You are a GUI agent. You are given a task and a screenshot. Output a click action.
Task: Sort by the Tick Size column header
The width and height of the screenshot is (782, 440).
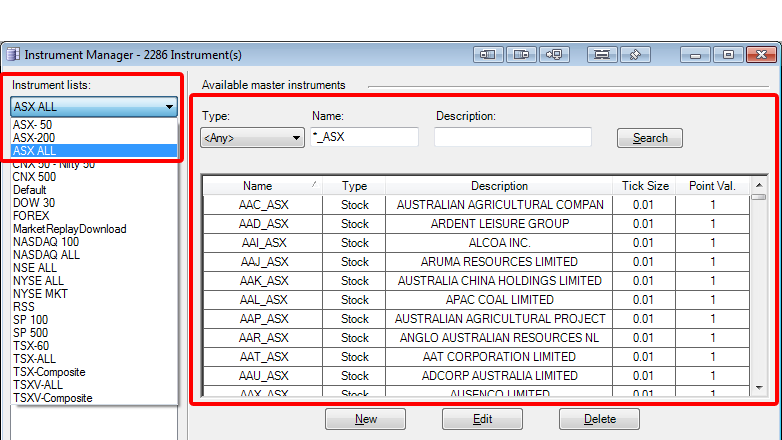pyautogui.click(x=644, y=186)
